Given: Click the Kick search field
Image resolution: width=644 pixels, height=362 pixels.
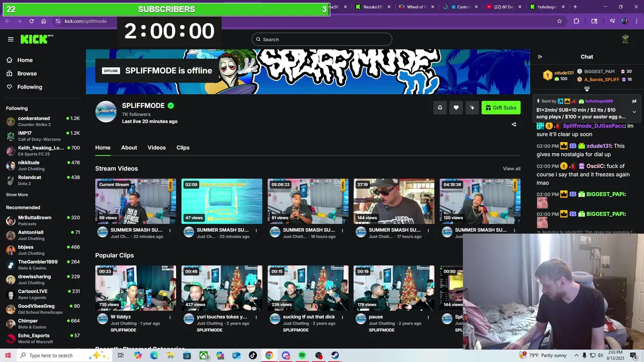Looking at the screenshot, I should (322, 39).
